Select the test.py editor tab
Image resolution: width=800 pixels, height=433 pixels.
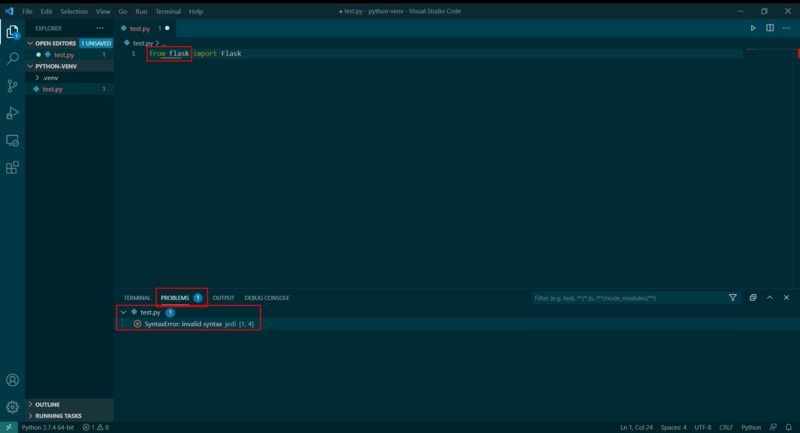click(x=140, y=29)
